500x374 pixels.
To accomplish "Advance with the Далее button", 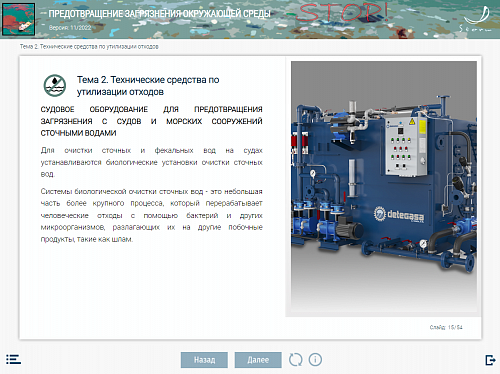I will [258, 360].
